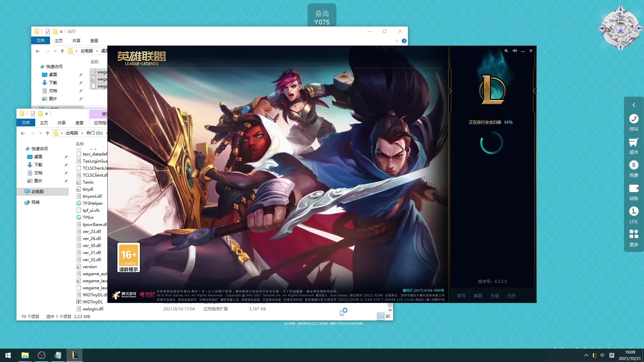The width and height of the screenshot is (644, 362).
Task: Click the 结账 checkout wallet icon
Action: pos(634,188)
